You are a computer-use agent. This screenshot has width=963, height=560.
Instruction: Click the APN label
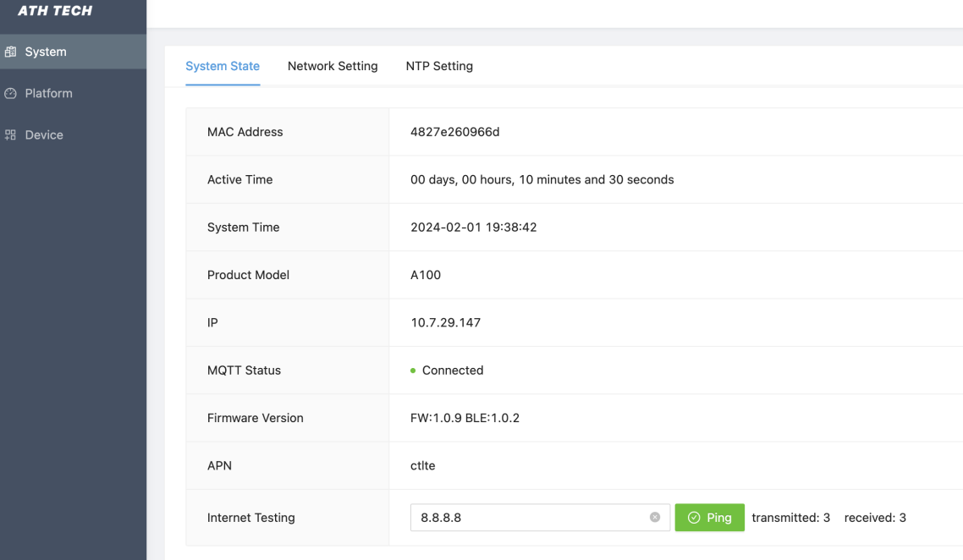(219, 465)
